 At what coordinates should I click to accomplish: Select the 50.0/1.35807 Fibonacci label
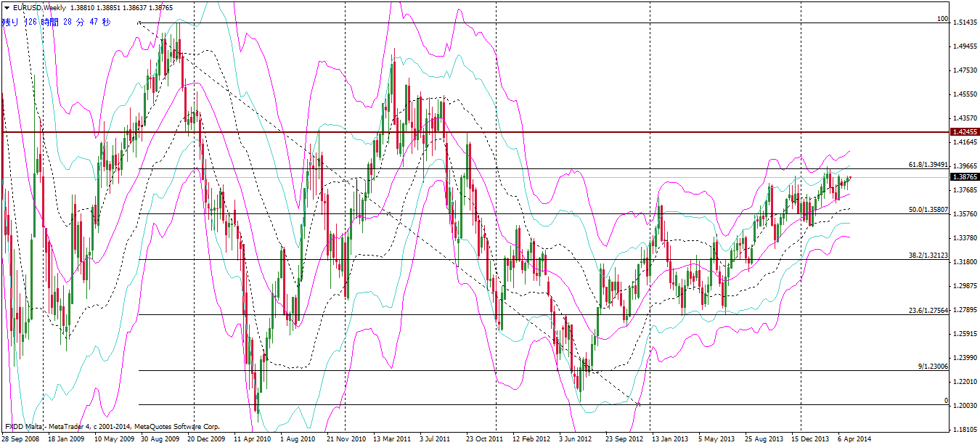tap(928, 210)
